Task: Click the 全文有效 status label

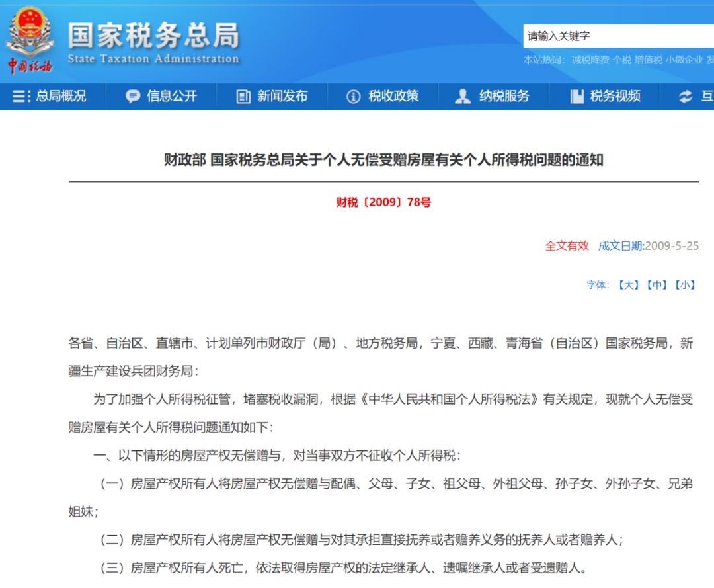Action: click(x=567, y=246)
